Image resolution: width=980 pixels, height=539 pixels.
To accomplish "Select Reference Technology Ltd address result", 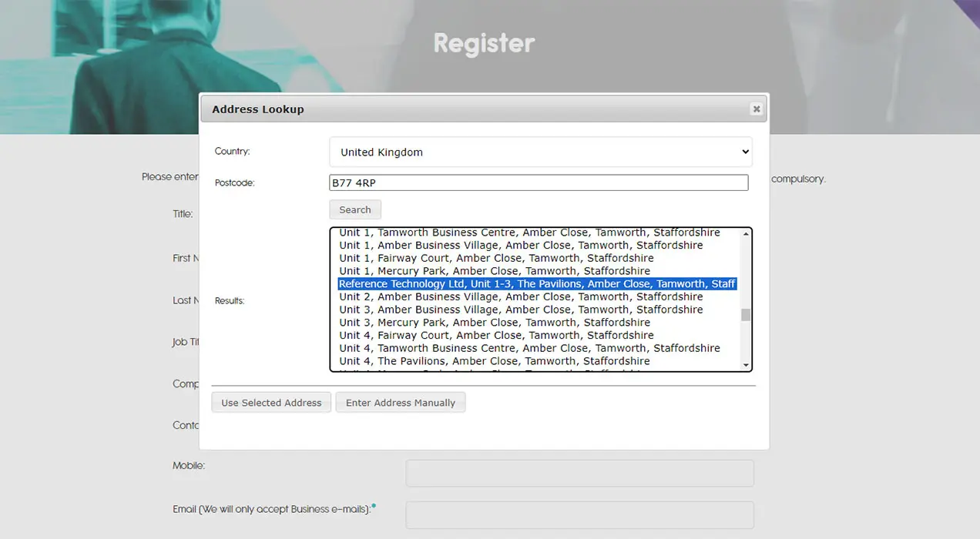I will [x=536, y=283].
